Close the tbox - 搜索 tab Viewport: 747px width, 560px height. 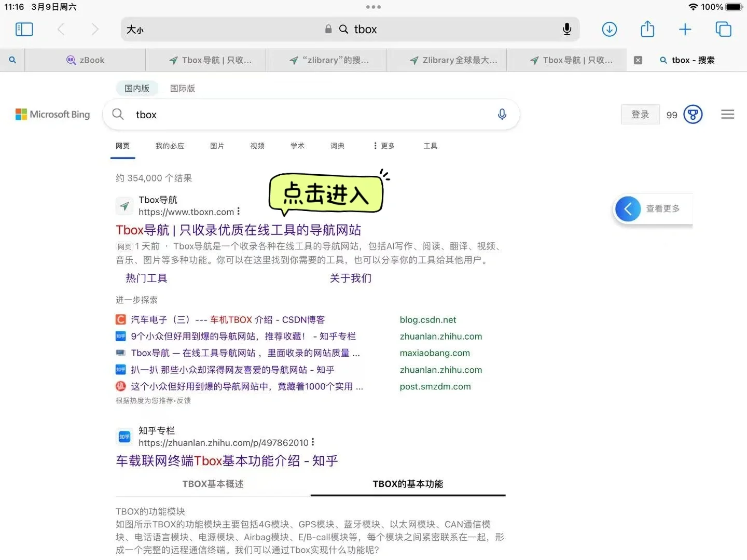pos(638,60)
